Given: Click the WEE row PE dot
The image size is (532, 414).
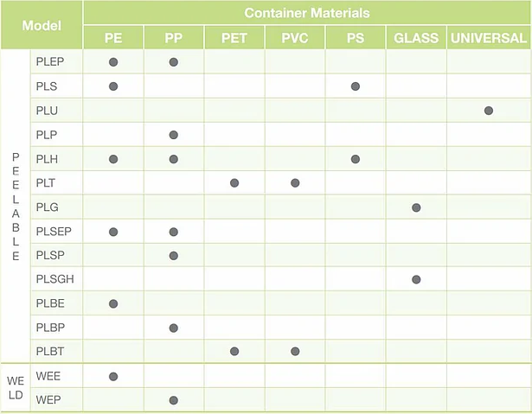Looking at the screenshot, I should [113, 376].
